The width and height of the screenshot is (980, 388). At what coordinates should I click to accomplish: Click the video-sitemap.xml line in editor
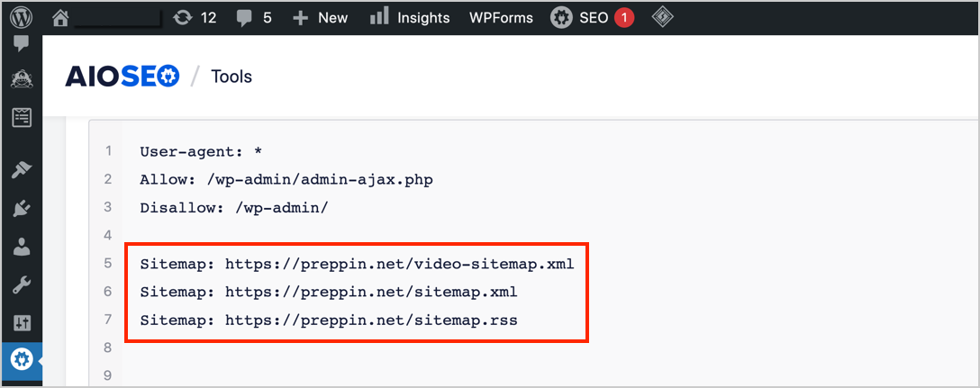[x=357, y=264]
